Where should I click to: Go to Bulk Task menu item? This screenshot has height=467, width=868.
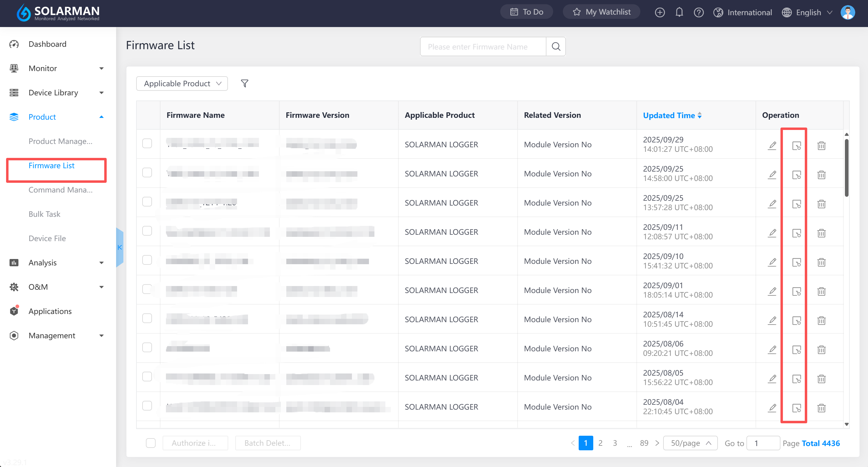44,214
